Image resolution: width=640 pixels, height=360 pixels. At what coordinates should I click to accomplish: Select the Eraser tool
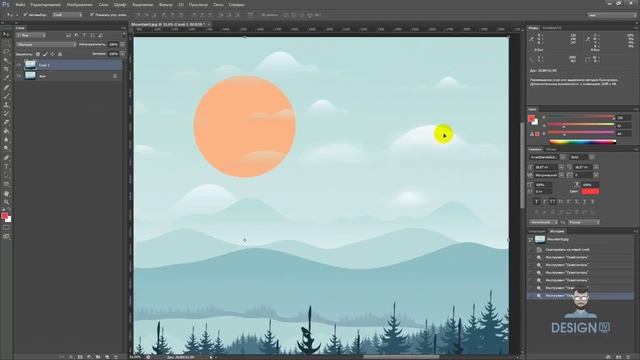click(x=6, y=122)
